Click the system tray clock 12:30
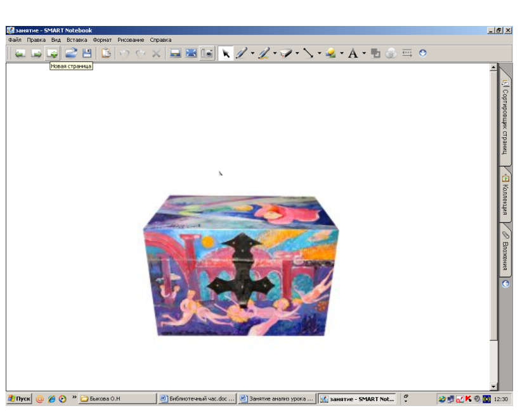This screenshot has height=420, width=527. click(501, 399)
